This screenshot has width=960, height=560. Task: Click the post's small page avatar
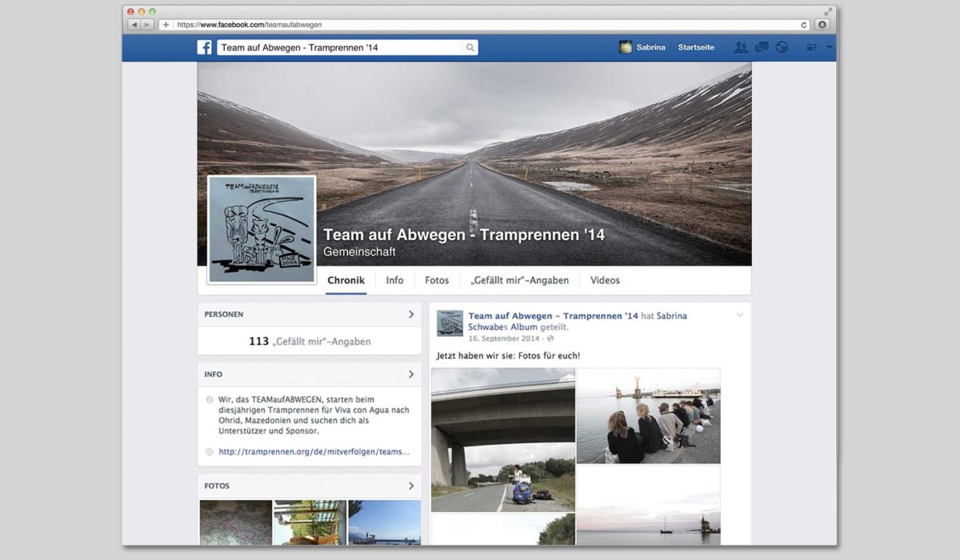tap(450, 323)
